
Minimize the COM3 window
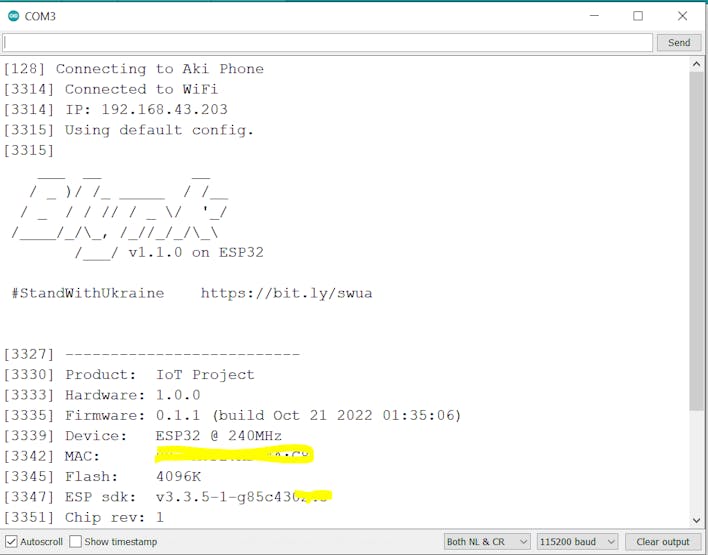coord(594,16)
